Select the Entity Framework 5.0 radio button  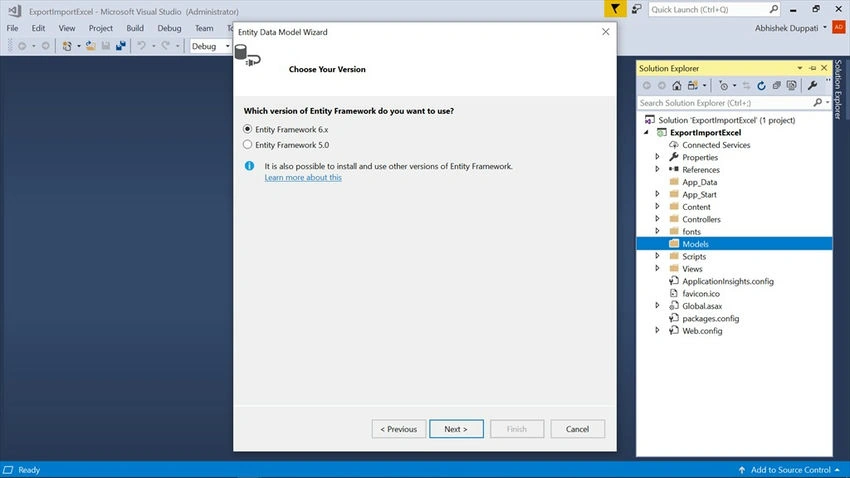pos(247,145)
